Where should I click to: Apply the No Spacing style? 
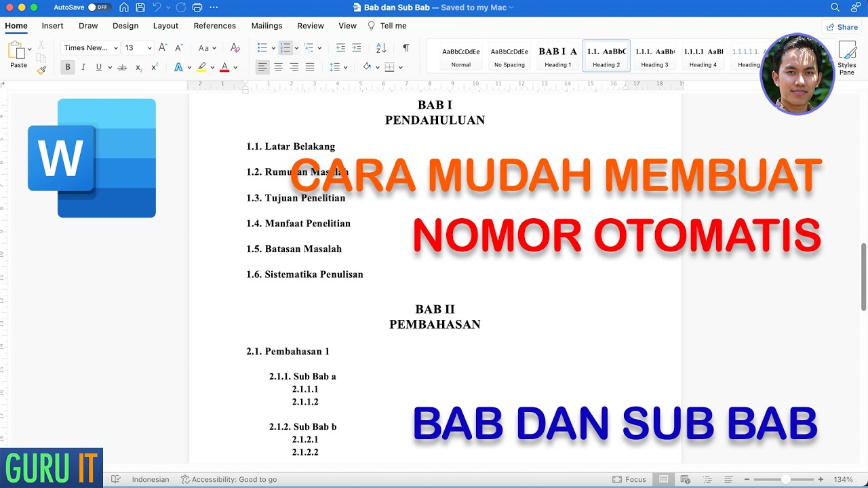pos(509,56)
